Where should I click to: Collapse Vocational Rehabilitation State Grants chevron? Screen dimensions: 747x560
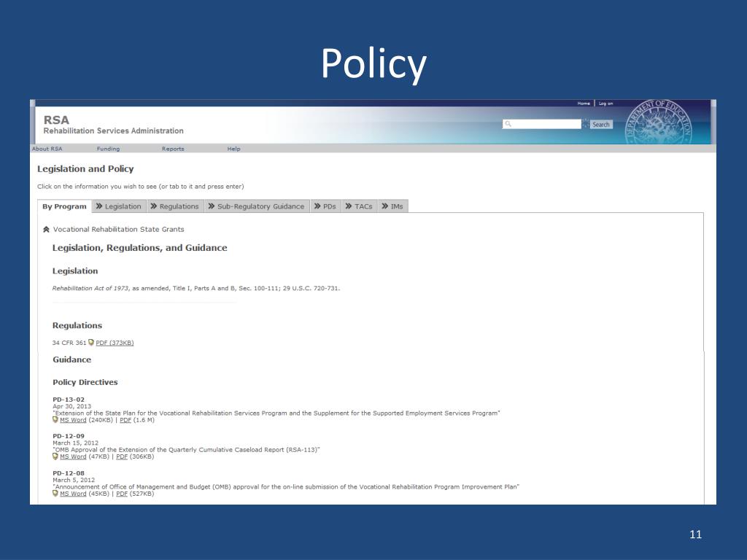tap(46, 230)
